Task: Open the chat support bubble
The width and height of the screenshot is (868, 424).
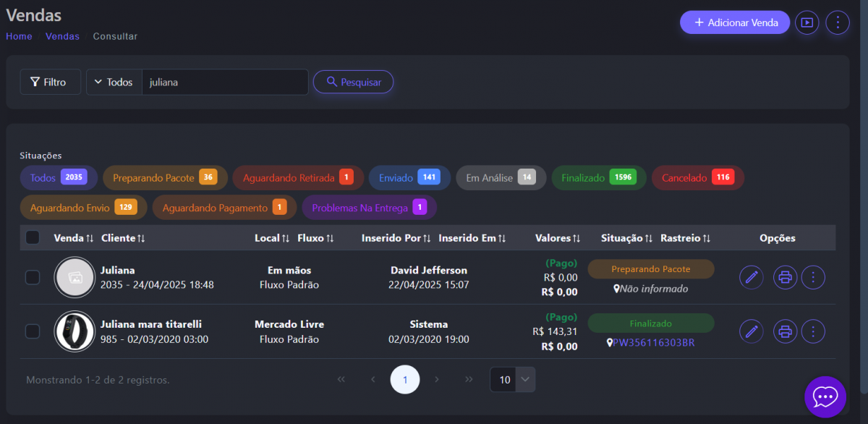Action: point(825,397)
